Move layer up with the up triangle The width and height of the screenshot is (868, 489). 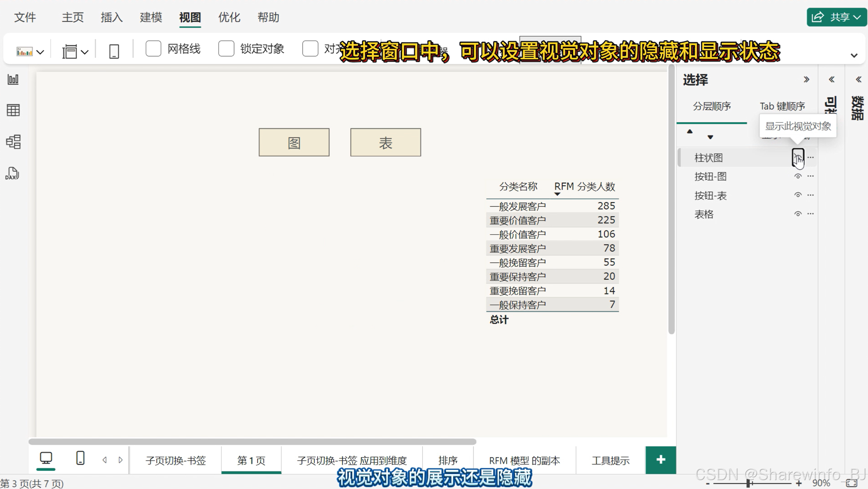(690, 132)
